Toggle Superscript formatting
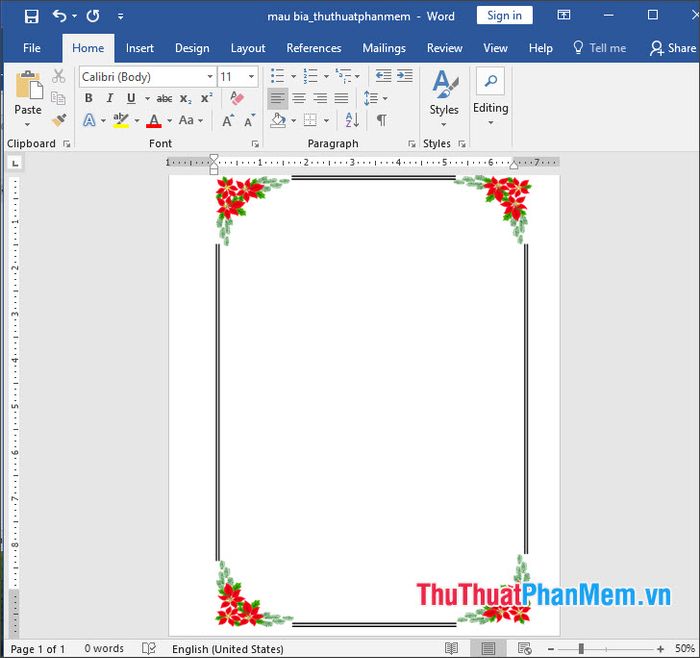 [206, 98]
